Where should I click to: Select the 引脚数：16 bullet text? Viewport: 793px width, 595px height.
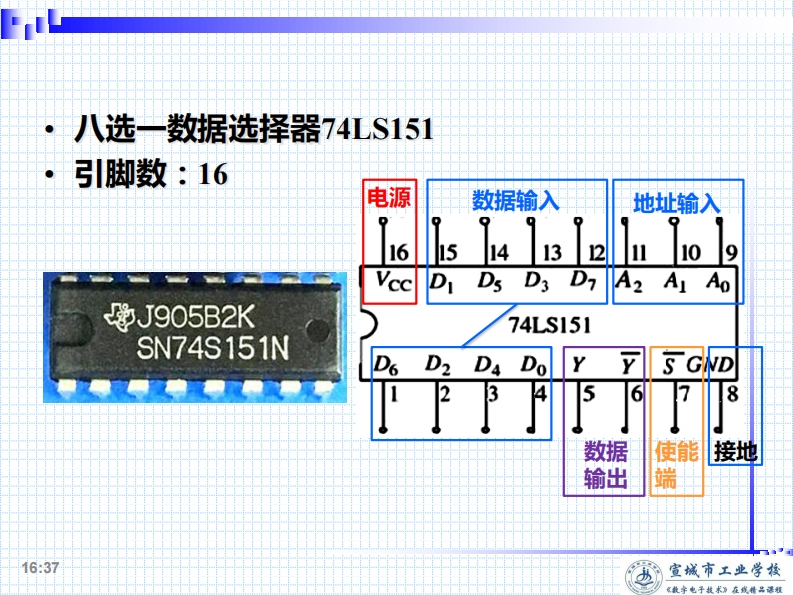point(150,175)
